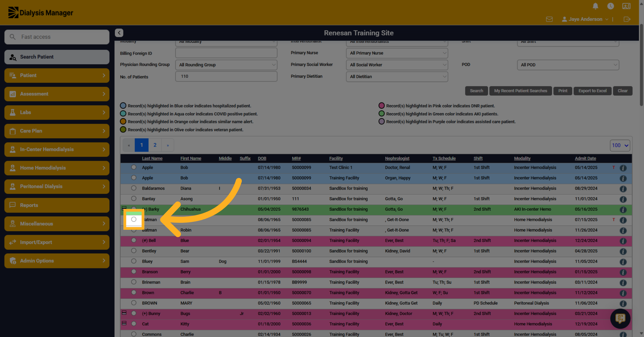
Task: Click the clock icon in header
Action: click(x=610, y=6)
